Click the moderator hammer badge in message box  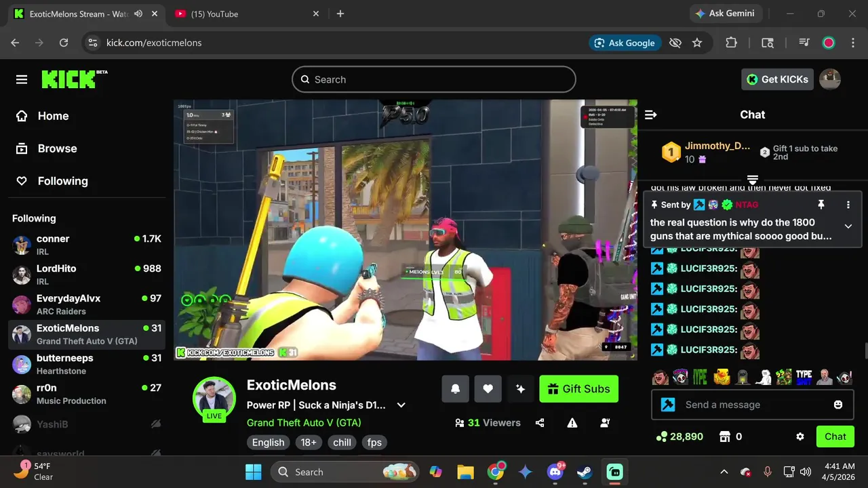tap(668, 405)
